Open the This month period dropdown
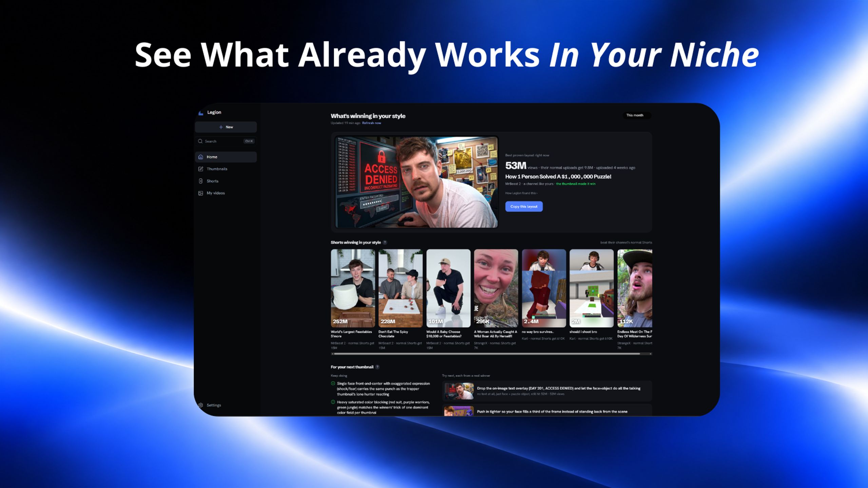 click(637, 115)
